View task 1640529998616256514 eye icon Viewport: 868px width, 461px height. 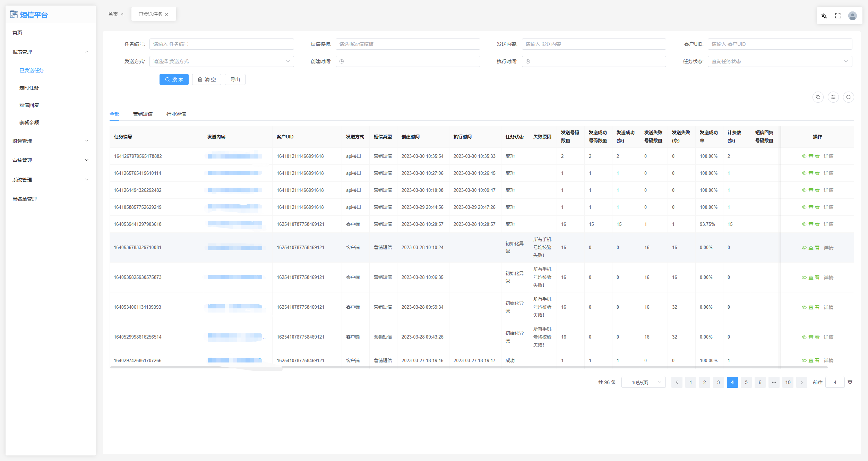click(804, 337)
